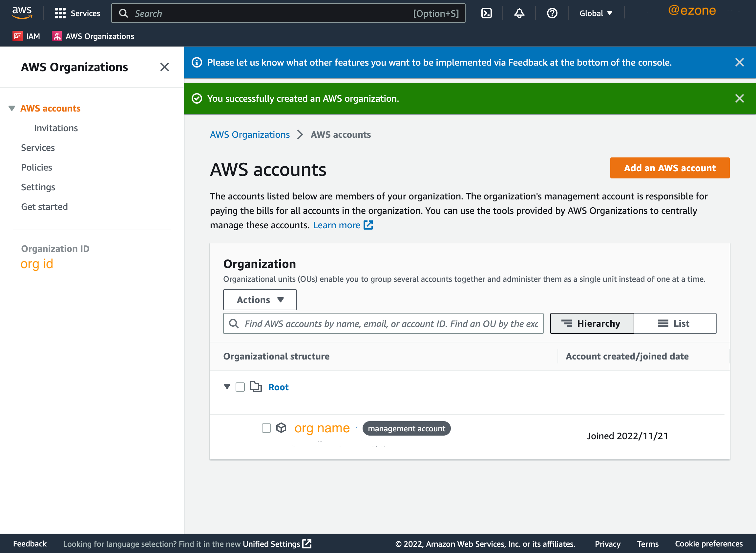756x553 pixels.
Task: Click the Organizational structure column header
Action: (x=276, y=356)
